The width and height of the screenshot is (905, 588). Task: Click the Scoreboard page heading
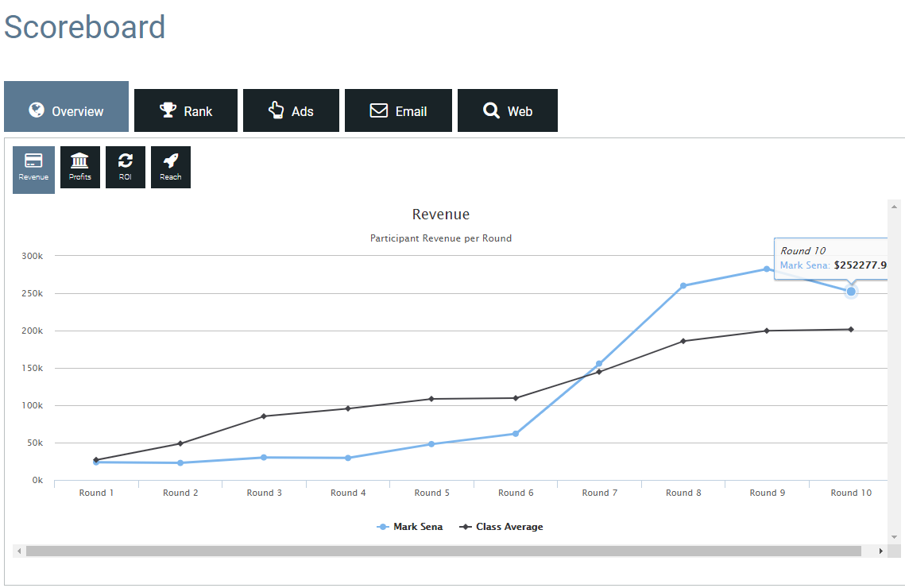click(85, 27)
